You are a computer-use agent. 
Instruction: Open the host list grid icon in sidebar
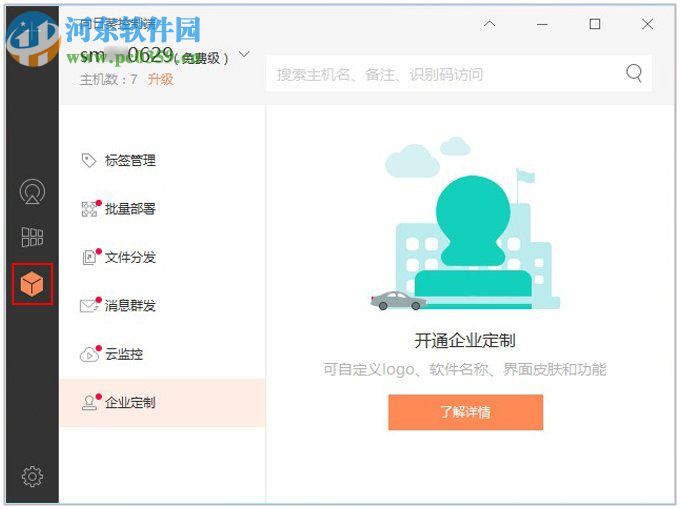32,237
